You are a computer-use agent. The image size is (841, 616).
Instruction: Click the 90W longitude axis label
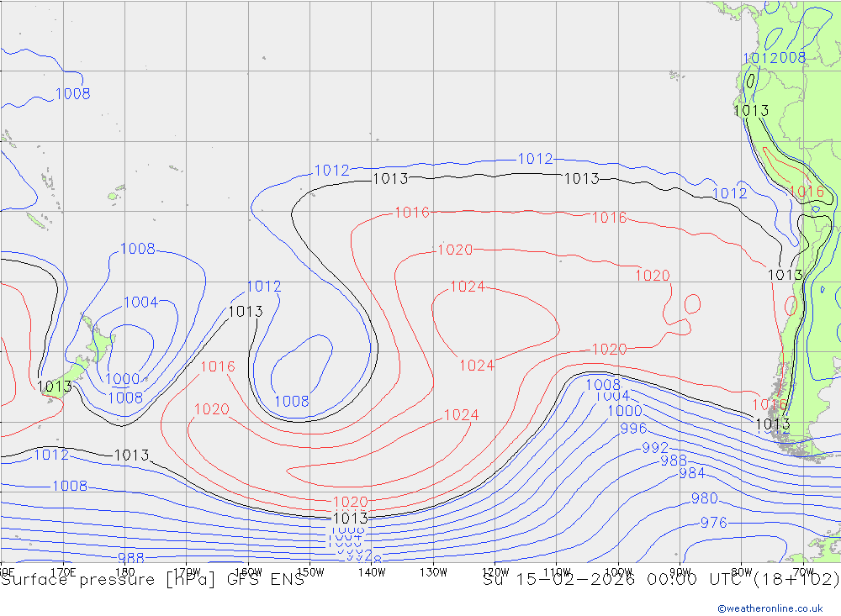coord(680,572)
